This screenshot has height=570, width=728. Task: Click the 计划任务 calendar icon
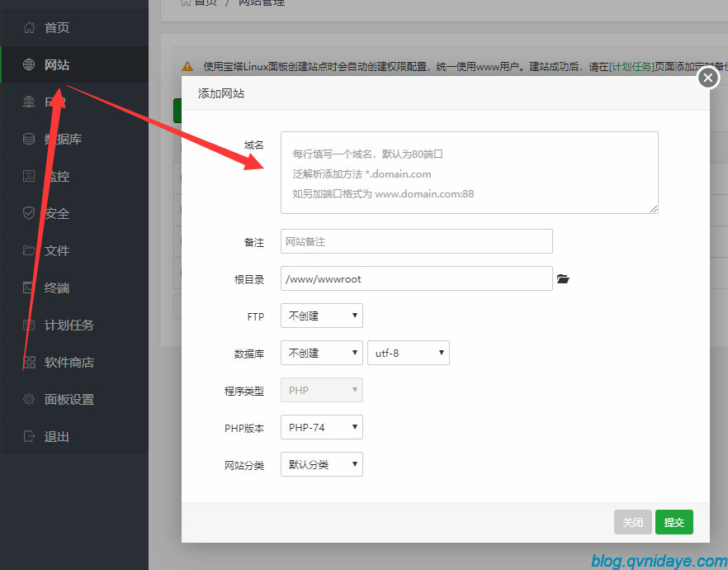coord(29,325)
